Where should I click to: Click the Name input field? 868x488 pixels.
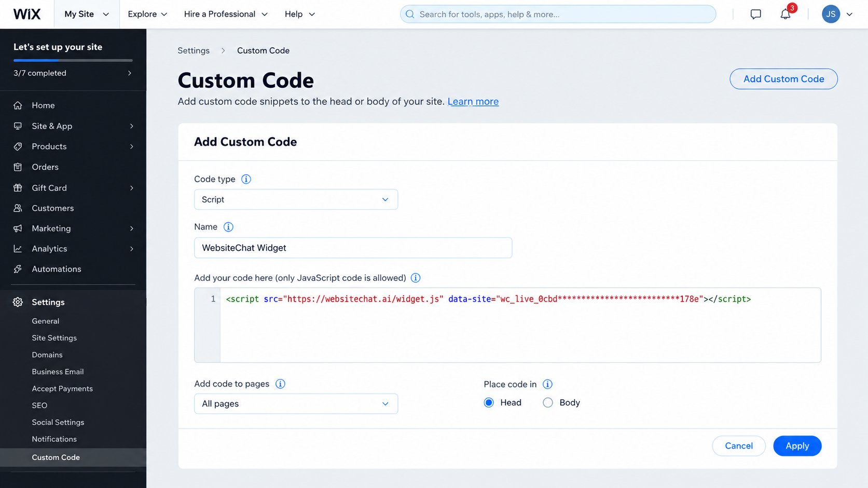pyautogui.click(x=353, y=248)
